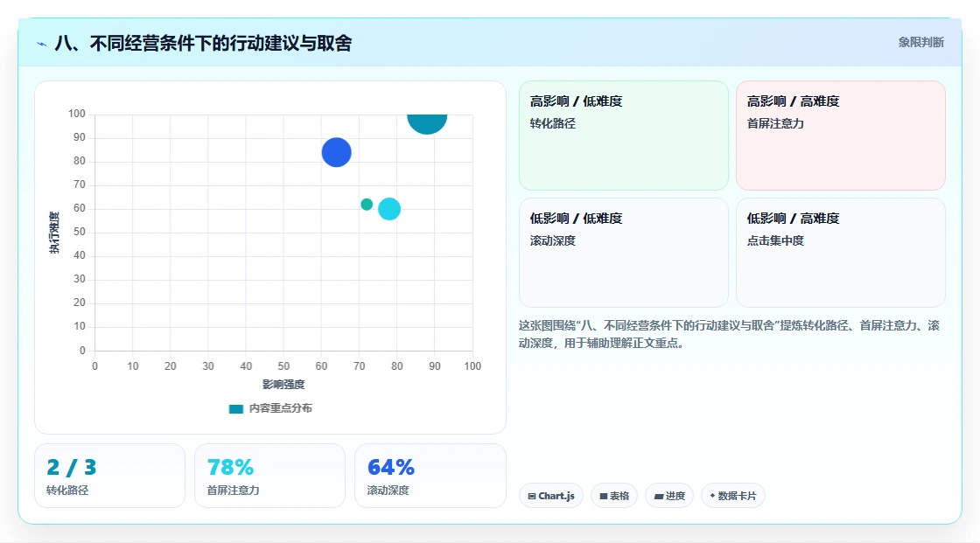Select the light cyan bubble in chart
Screen dimensions: 980x543
coord(389,209)
